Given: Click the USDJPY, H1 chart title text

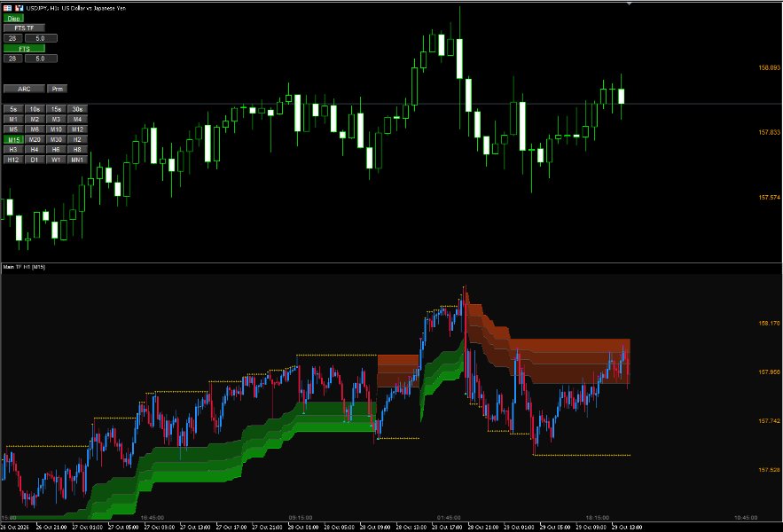Looking at the screenshot, I should tap(76, 9).
